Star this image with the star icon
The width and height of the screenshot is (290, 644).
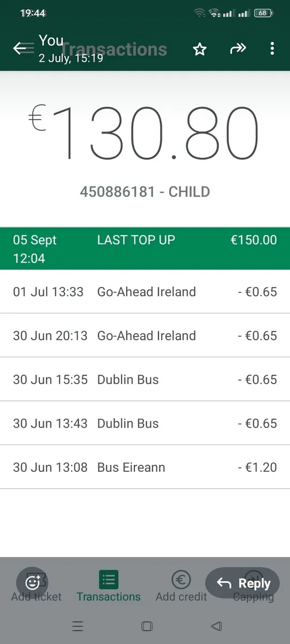[200, 49]
